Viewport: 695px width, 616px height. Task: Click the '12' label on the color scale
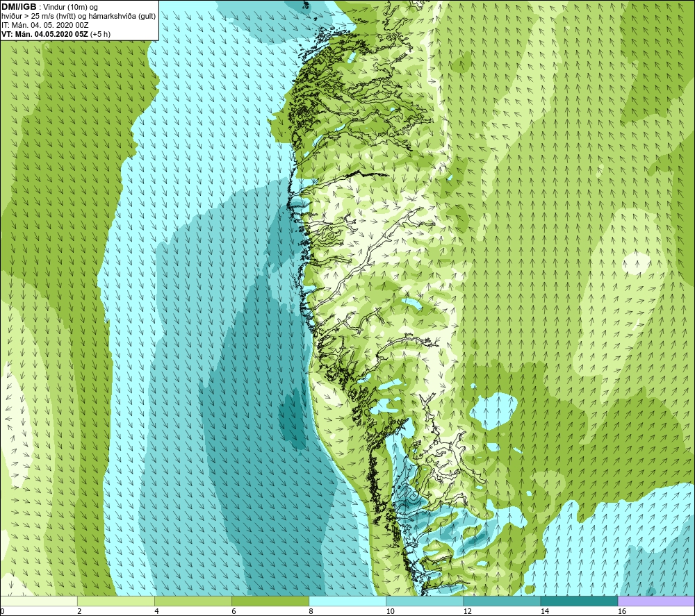tap(467, 612)
